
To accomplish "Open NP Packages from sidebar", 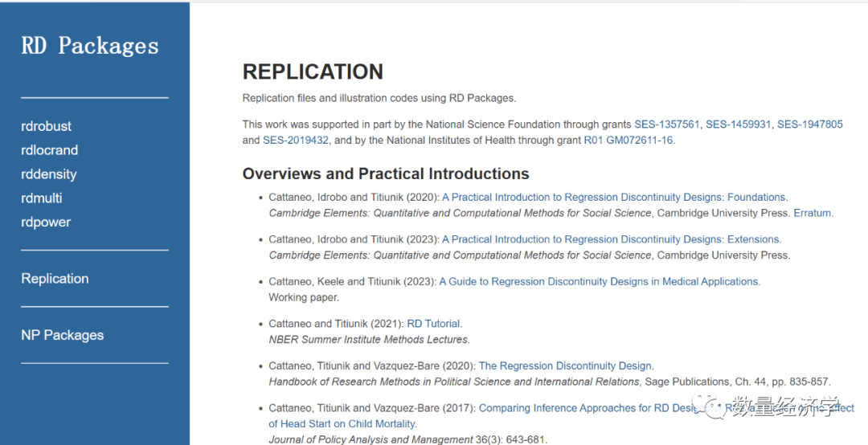I will point(63,335).
